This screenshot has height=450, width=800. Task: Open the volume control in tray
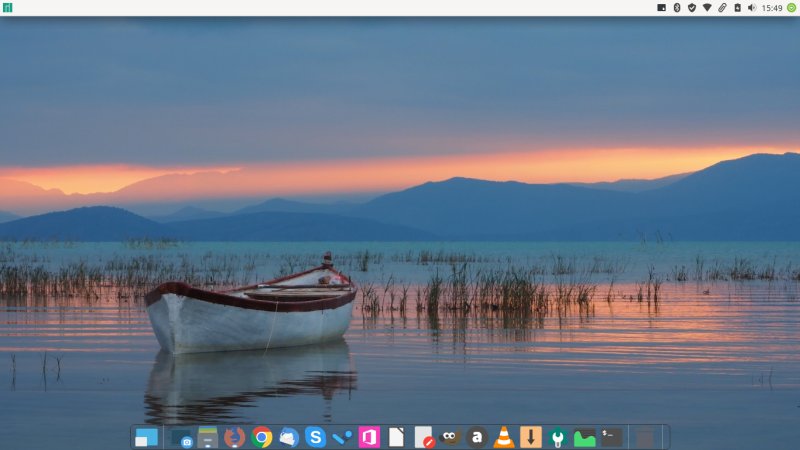(x=751, y=7)
